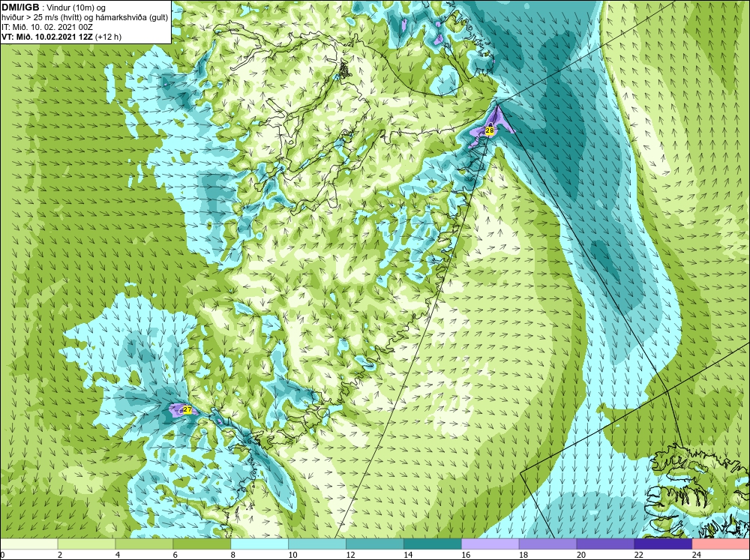Screen dimensions: 750x560
Task: Click the teal 12–14 legend swatch
Action: pos(374,544)
